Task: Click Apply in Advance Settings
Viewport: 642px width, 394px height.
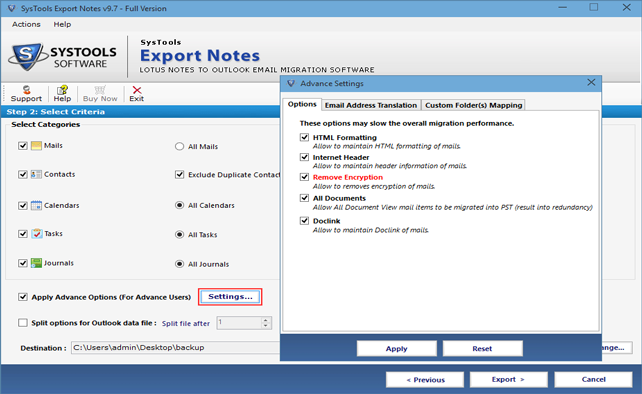Action: (396, 349)
